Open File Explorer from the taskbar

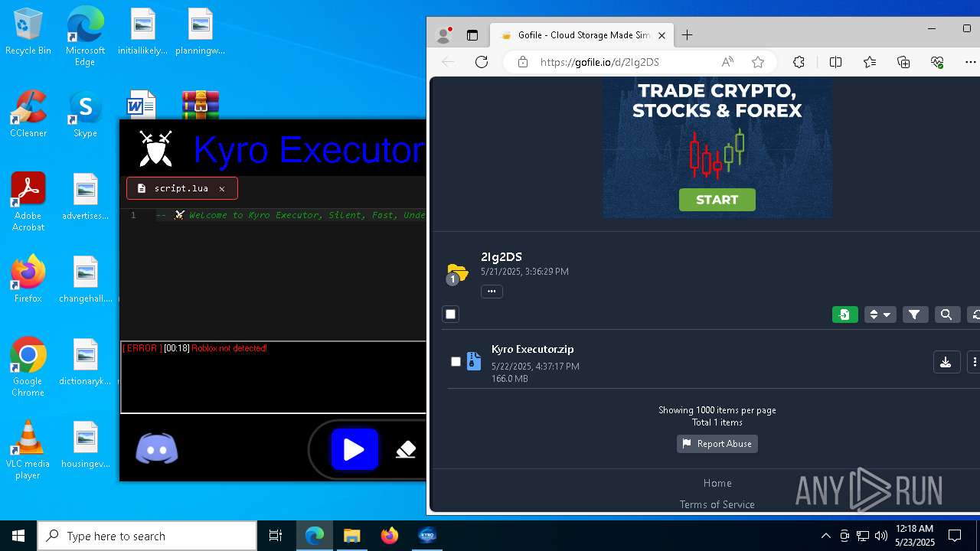352,536
